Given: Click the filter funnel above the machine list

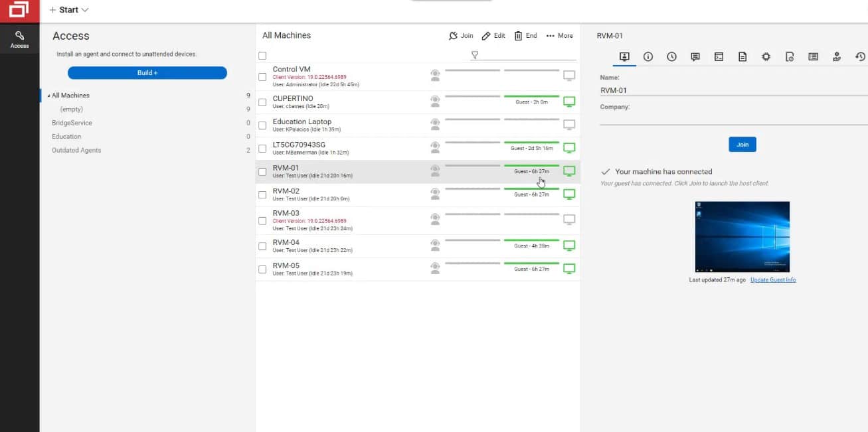Looking at the screenshot, I should 474,55.
